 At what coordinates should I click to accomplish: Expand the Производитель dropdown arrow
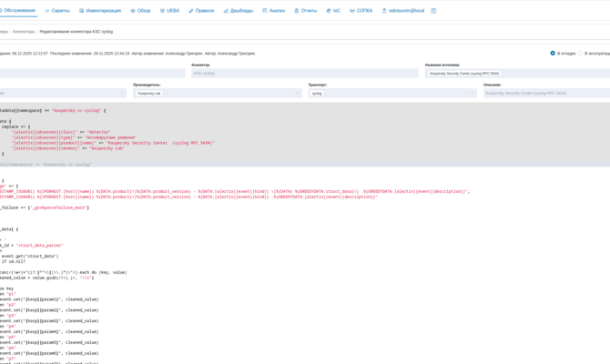[297, 94]
